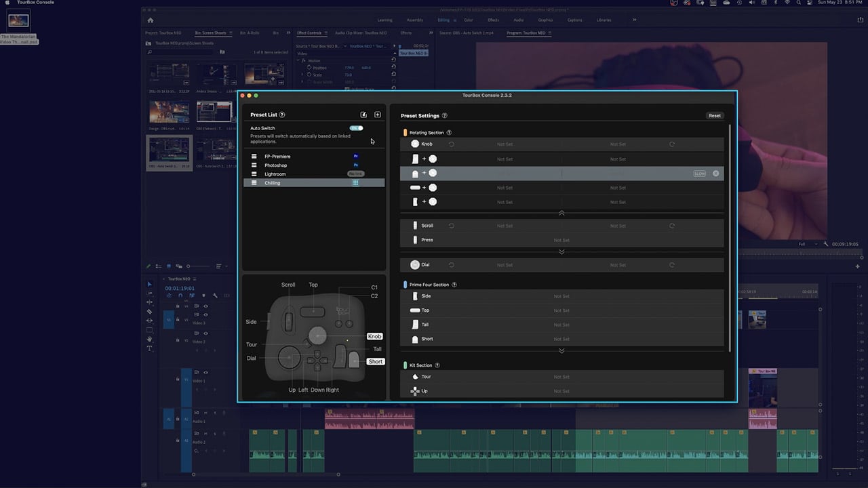Click the clear (X) icon on highlighted row
Image resolution: width=868 pixels, height=488 pixels.
(x=715, y=174)
